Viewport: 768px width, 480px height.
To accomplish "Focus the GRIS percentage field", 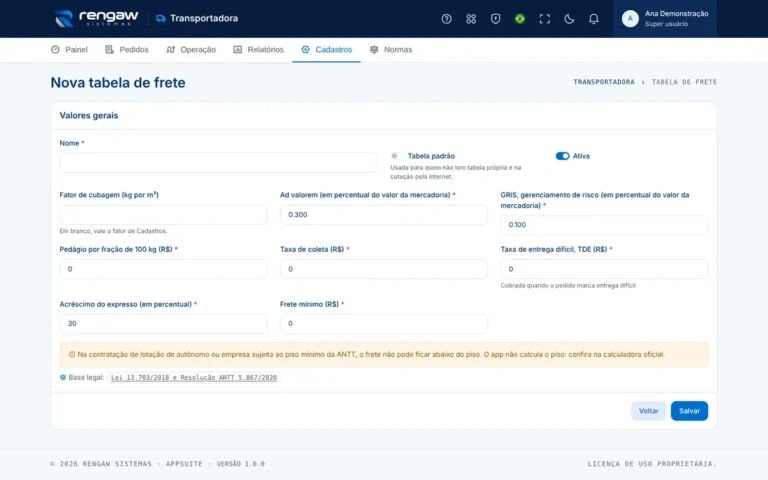I will click(x=604, y=225).
